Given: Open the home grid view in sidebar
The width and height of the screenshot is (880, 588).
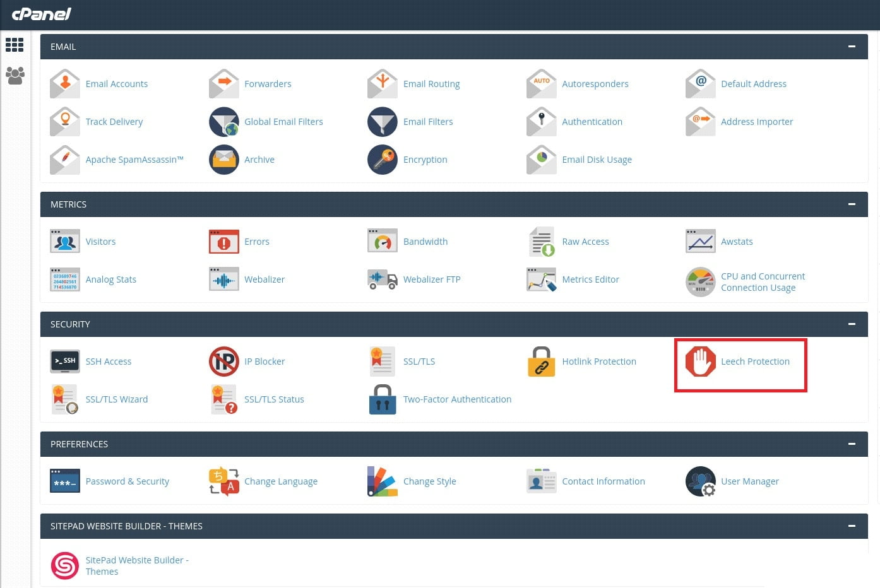Looking at the screenshot, I should click(15, 45).
